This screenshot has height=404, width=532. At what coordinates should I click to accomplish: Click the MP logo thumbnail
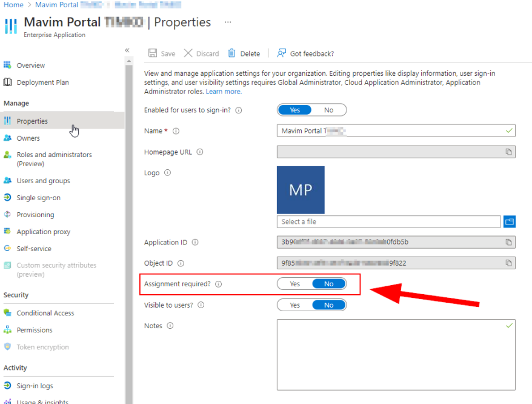pyautogui.click(x=301, y=190)
